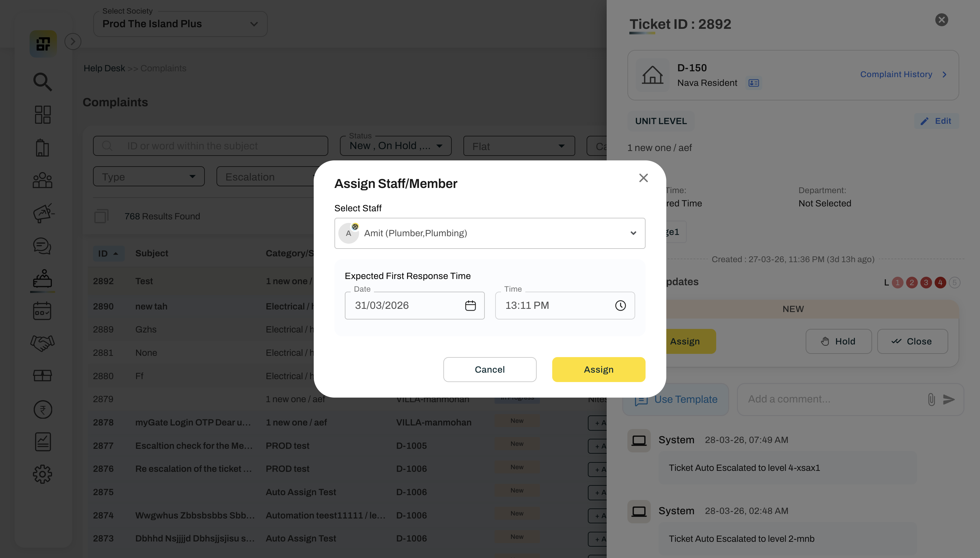Select escalation level 3 circle
The height and width of the screenshot is (558, 980).
[926, 283]
